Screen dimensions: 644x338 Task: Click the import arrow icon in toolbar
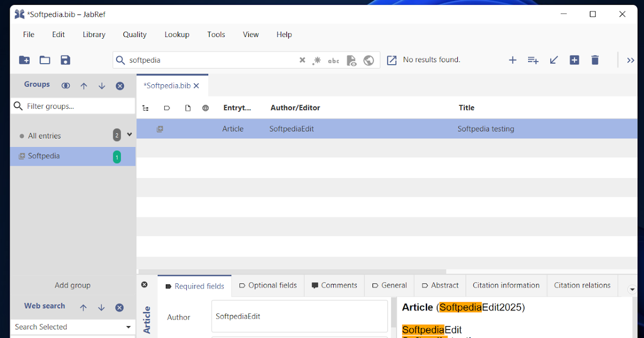(x=554, y=60)
